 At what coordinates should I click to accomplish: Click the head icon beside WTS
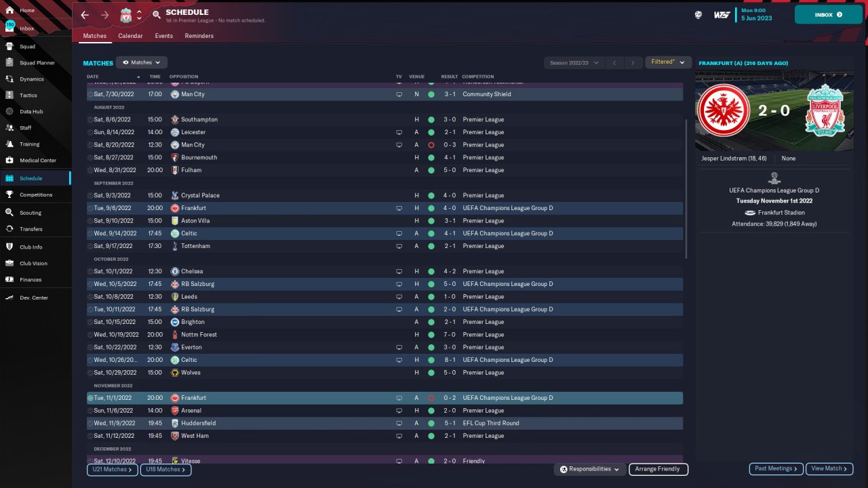point(698,15)
